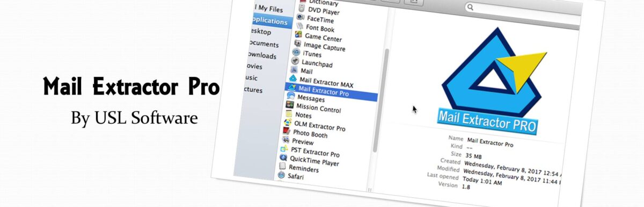
Task: Select Movies in the sidebar
Action: 254,67
